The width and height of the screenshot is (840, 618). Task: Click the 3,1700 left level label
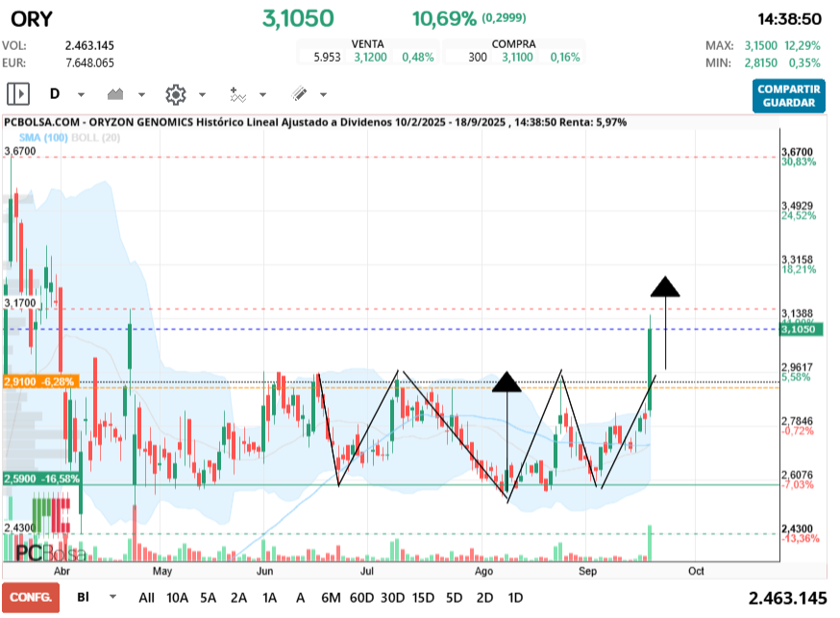pos(20,303)
